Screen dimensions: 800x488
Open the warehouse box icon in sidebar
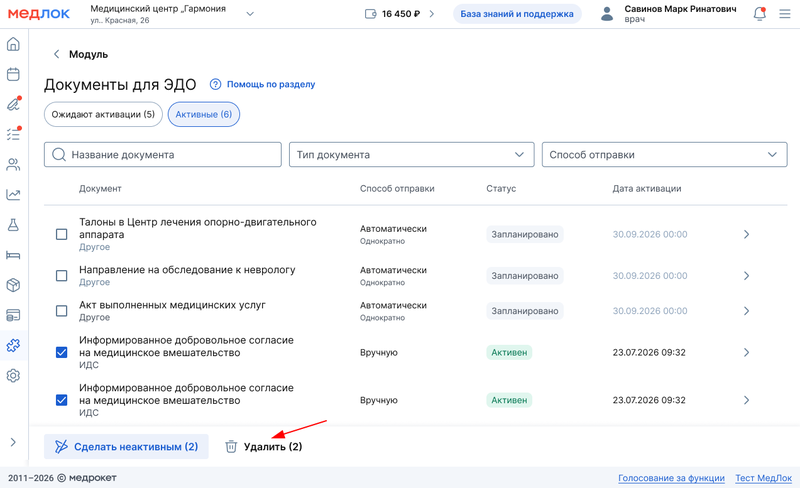(13, 285)
